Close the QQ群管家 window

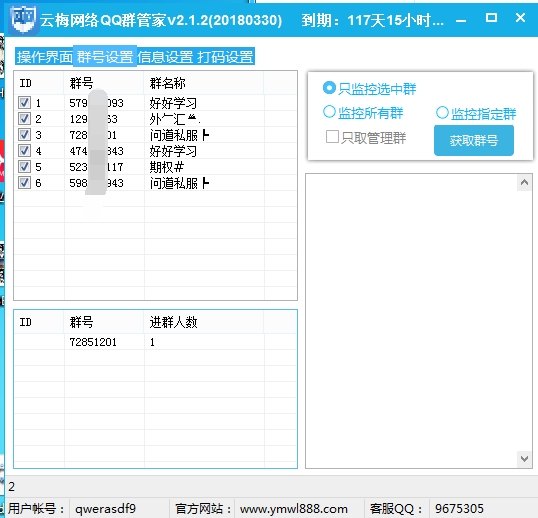[521, 17]
